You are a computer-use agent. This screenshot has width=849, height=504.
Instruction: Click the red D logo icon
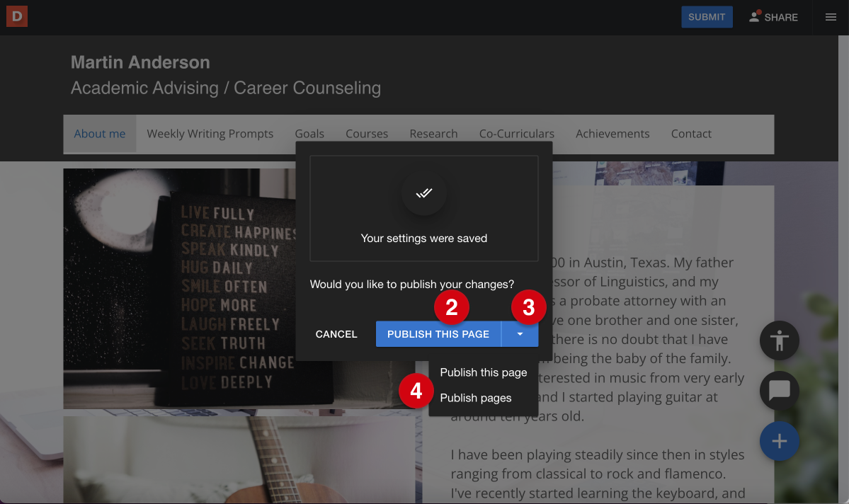pos(17,16)
